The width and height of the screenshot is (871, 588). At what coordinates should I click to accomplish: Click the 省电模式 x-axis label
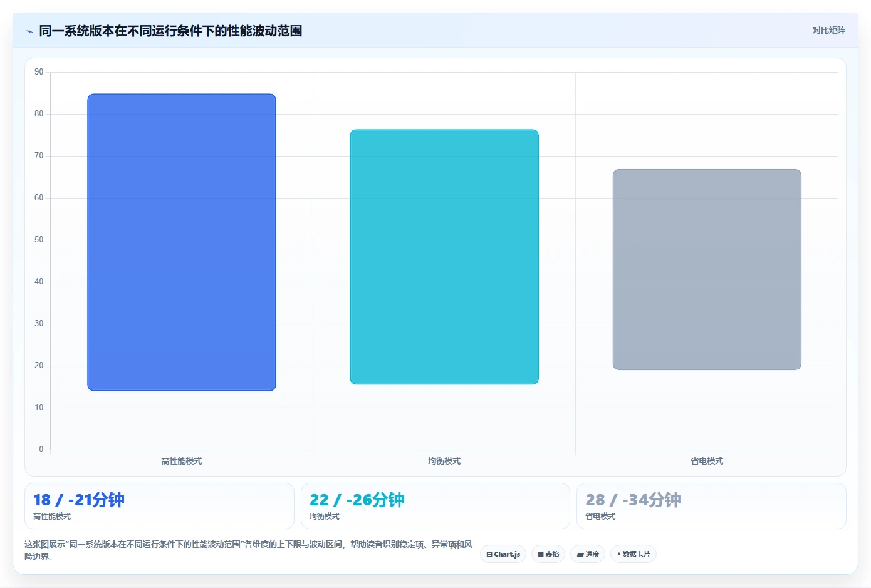click(707, 461)
